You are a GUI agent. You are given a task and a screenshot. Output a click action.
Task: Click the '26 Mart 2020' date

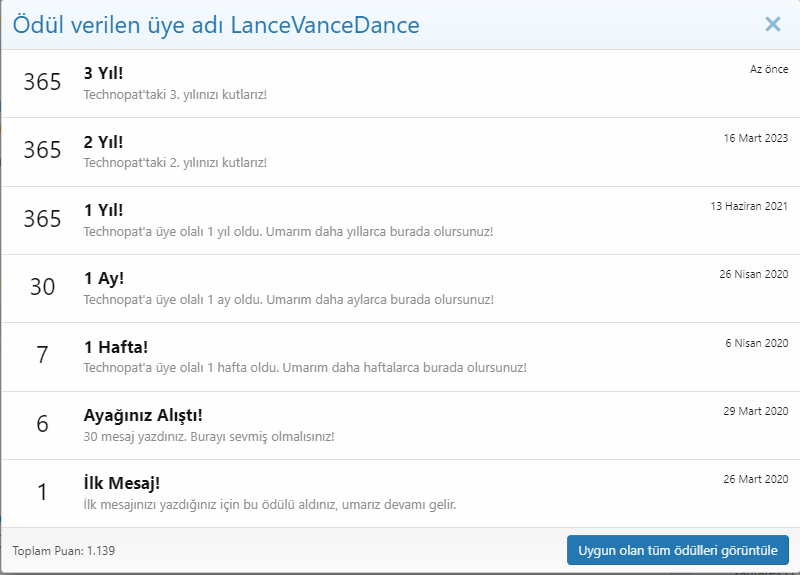[755, 479]
